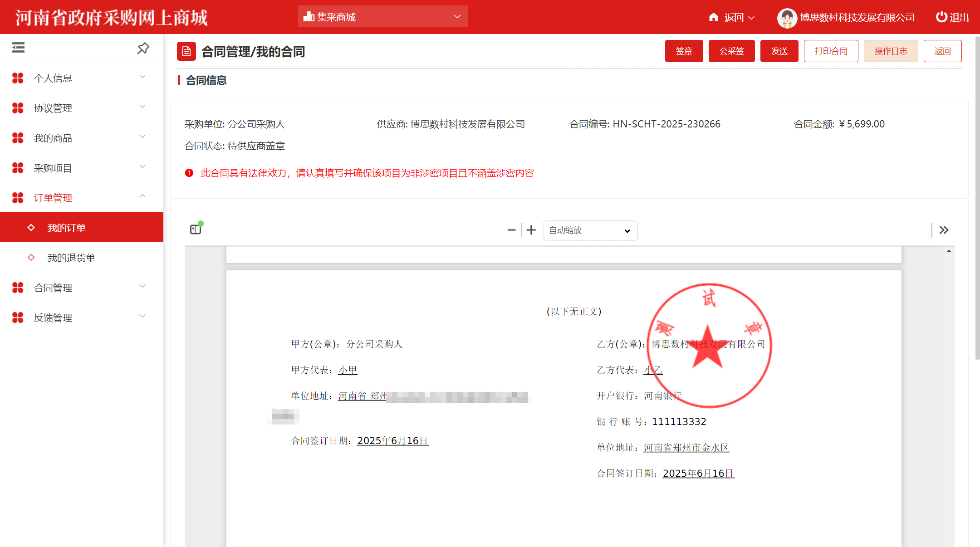Zoom in the contract with plus icon
Screen dimensions: 980x547
click(531, 230)
